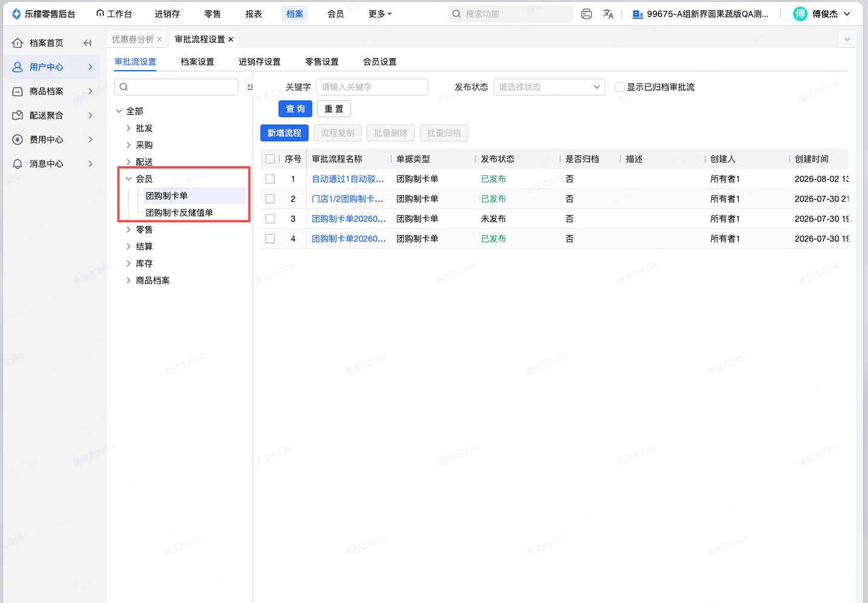
Task: Click the 工作台 home icon in top menu
Action: pos(100,13)
